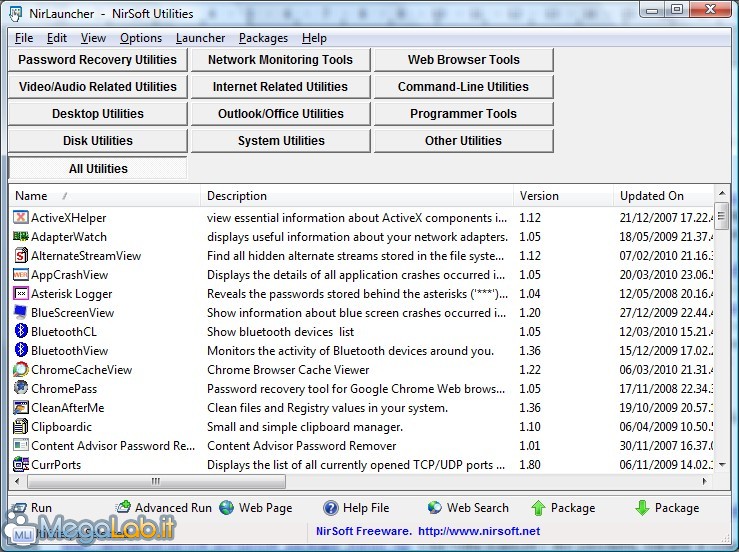The width and height of the screenshot is (739, 552).
Task: Click the green down-arrow Package icon
Action: click(x=642, y=508)
